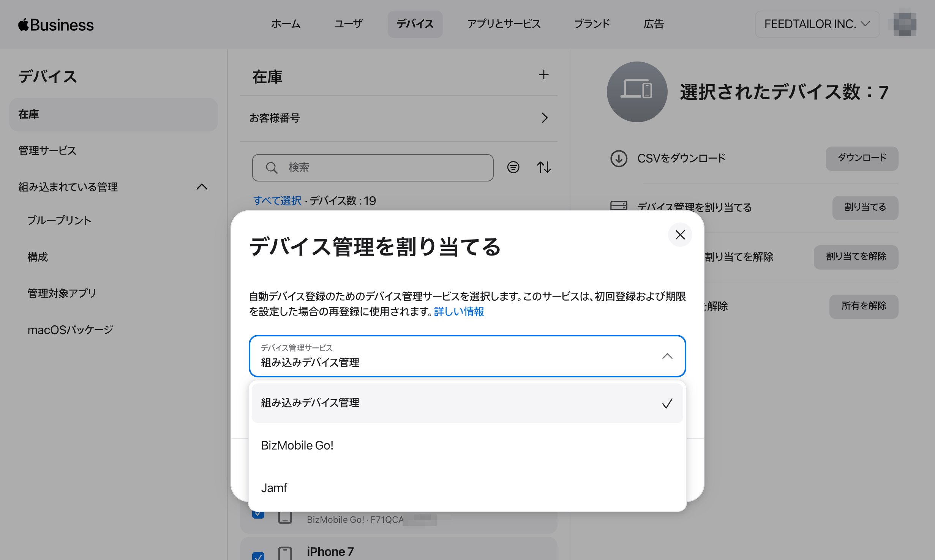This screenshot has width=935, height=560.
Task: Switch to the デバイス tab
Action: click(415, 24)
